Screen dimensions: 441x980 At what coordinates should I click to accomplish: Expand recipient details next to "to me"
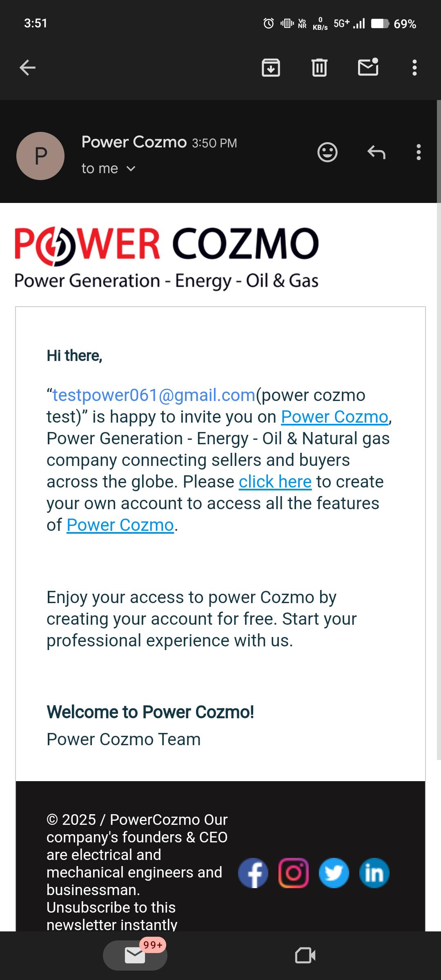(x=131, y=169)
